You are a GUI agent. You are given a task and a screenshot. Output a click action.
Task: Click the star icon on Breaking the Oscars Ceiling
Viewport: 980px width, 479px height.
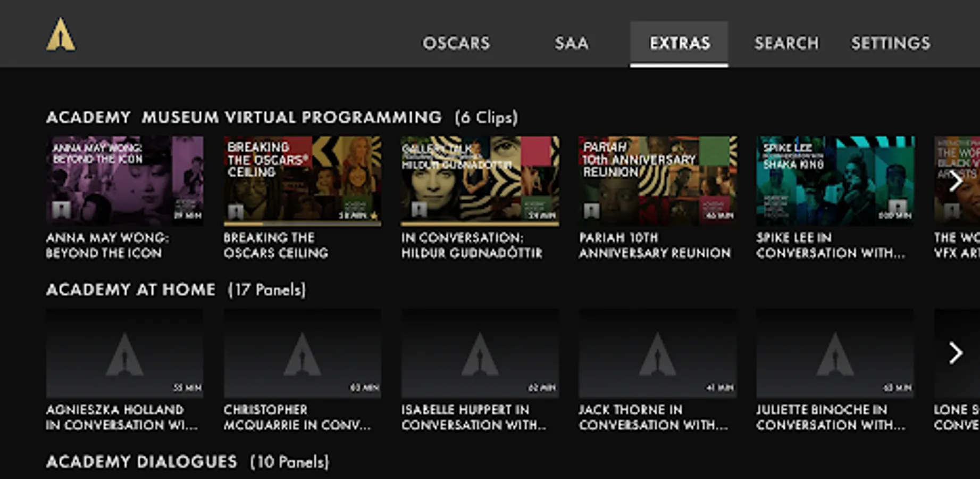pyautogui.click(x=374, y=216)
